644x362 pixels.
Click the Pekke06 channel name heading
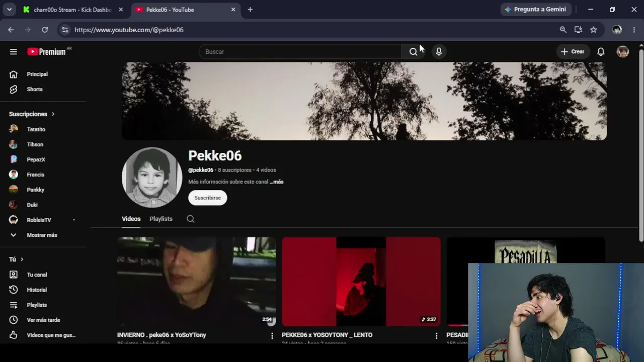point(215,156)
